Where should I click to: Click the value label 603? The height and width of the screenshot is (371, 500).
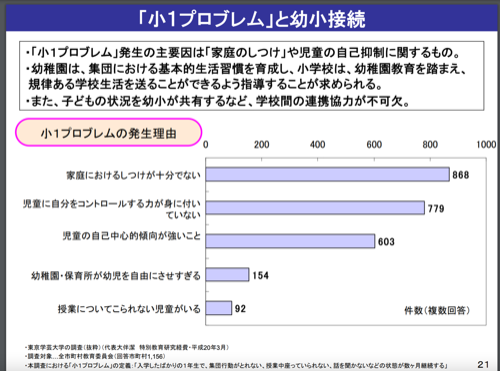(386, 242)
